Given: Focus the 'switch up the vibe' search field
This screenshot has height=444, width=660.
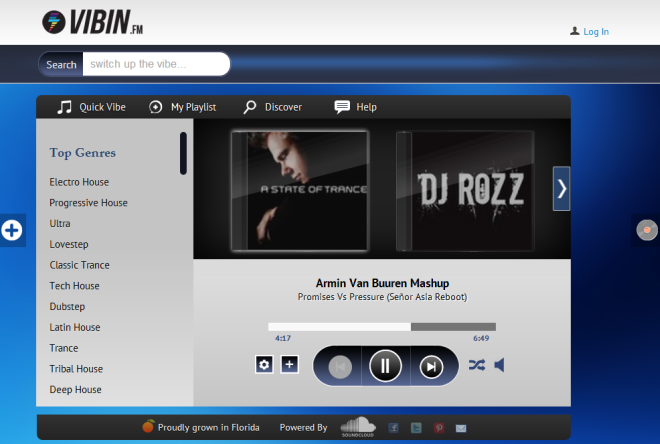Looking at the screenshot, I should (x=156, y=64).
